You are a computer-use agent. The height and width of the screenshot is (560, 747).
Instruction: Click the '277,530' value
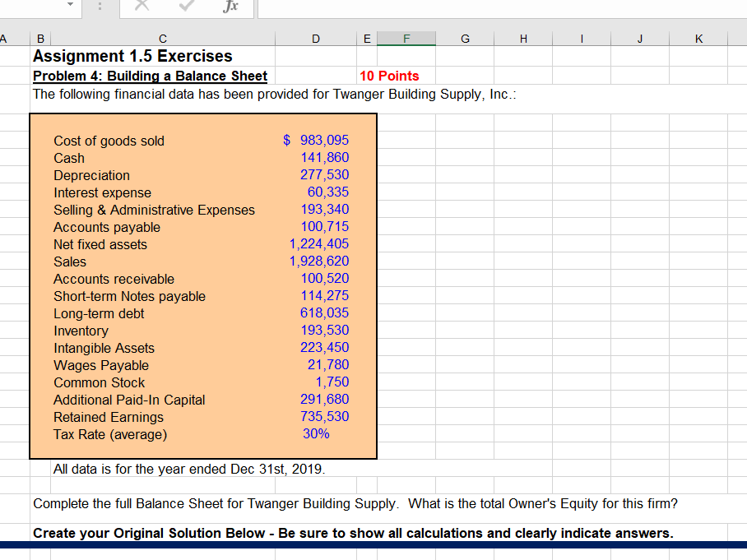[324, 175]
